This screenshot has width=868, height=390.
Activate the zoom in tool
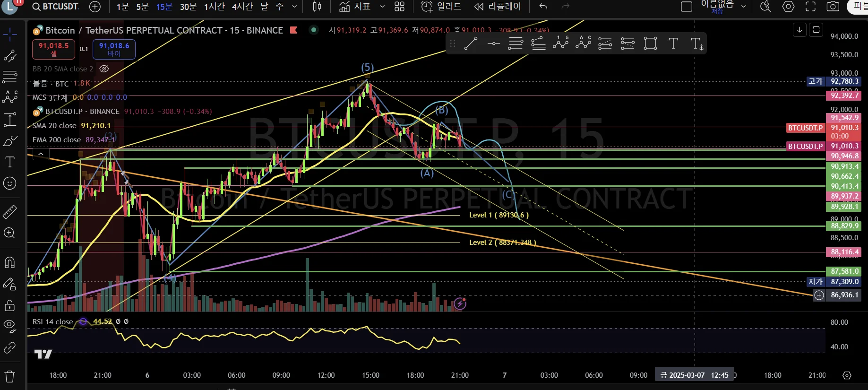point(10,233)
